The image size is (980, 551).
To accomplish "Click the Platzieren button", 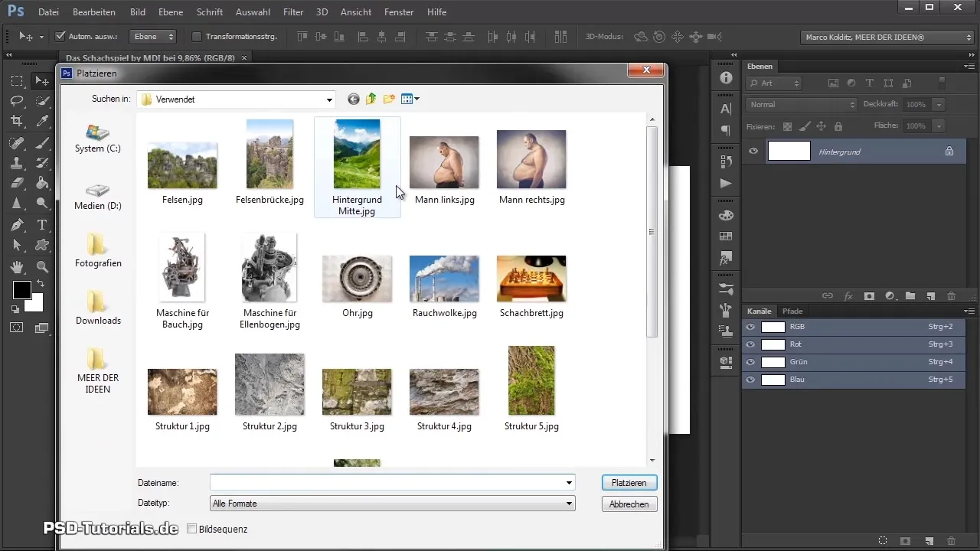I will (x=629, y=483).
